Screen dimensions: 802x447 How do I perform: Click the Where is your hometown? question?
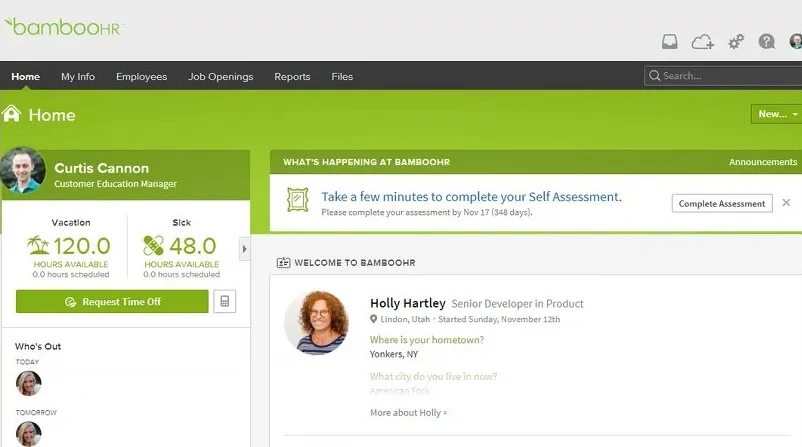[x=427, y=340]
